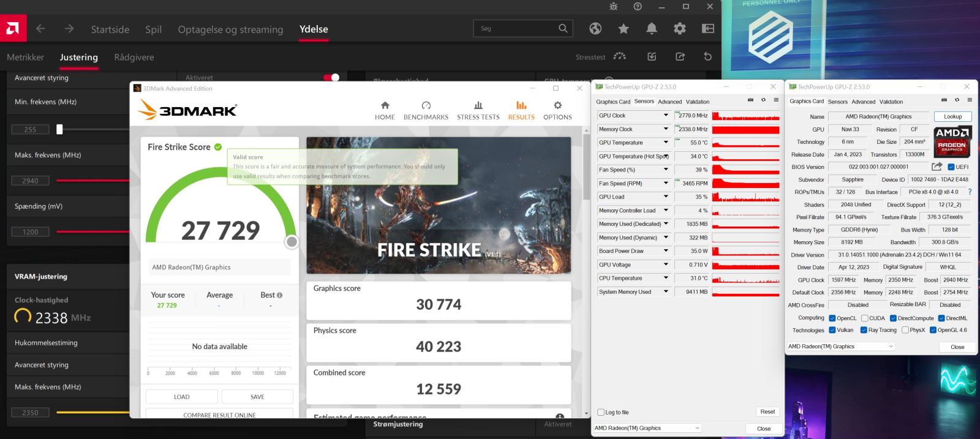Toggle the Aktiveret switch in AMD tuning

(x=331, y=78)
